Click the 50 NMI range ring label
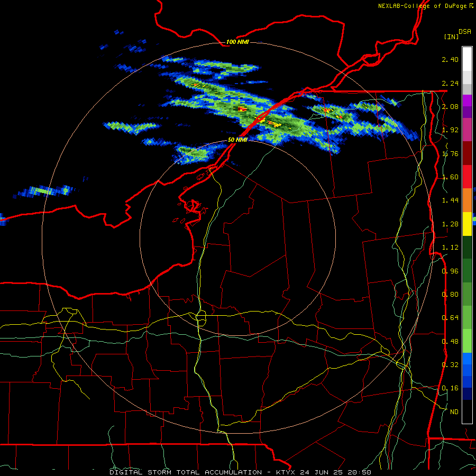This screenshot has height=476, width=476. (237, 140)
